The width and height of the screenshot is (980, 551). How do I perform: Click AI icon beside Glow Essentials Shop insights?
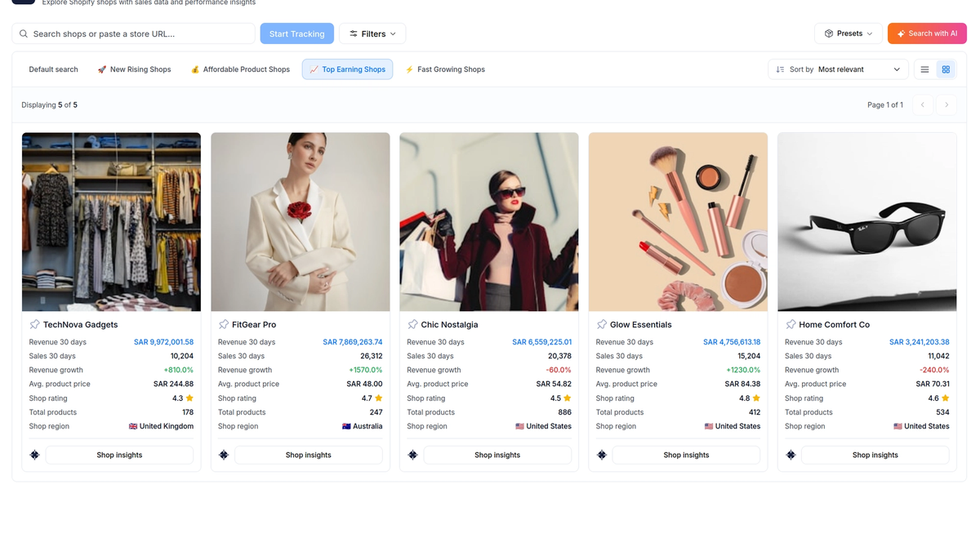click(602, 455)
